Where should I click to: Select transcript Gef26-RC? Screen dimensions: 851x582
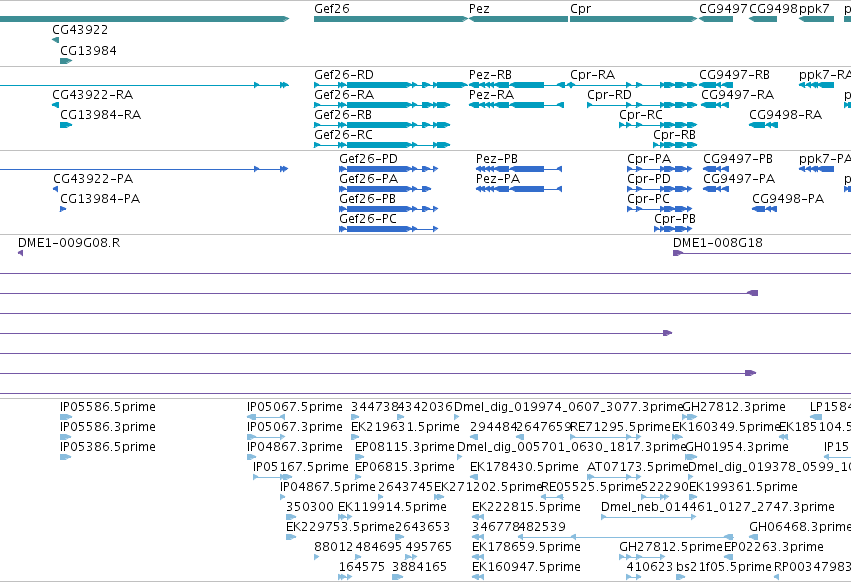pos(382,145)
